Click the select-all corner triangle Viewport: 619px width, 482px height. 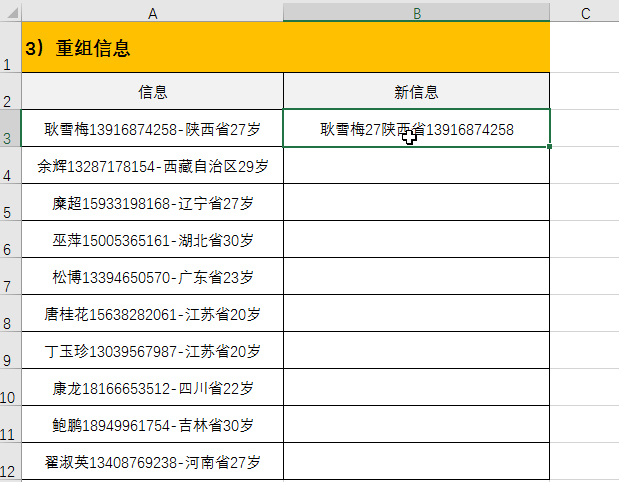[13, 13]
